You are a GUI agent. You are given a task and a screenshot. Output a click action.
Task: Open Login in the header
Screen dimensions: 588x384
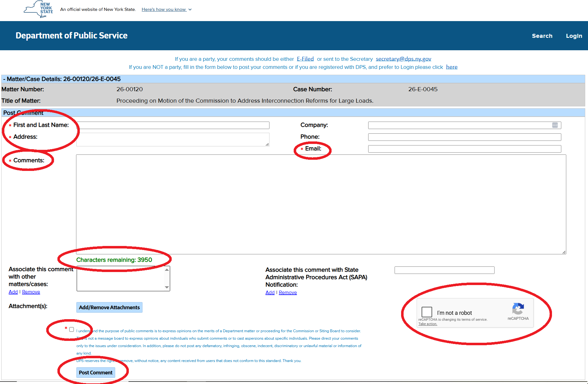pyautogui.click(x=574, y=36)
